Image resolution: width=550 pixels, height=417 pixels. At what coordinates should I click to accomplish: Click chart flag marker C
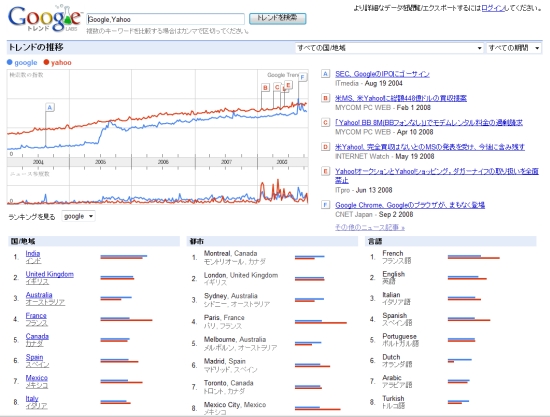tap(277, 87)
